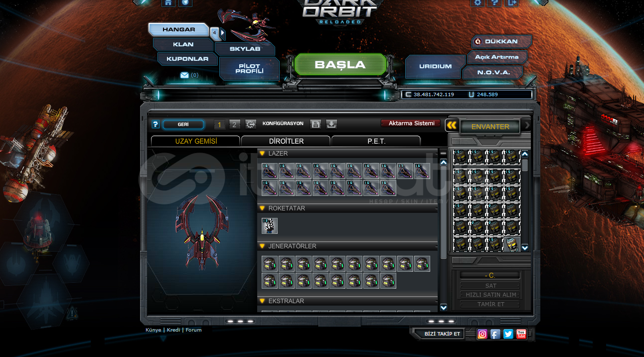
Task: Open the globe icon in the header
Action: [x=185, y=2]
